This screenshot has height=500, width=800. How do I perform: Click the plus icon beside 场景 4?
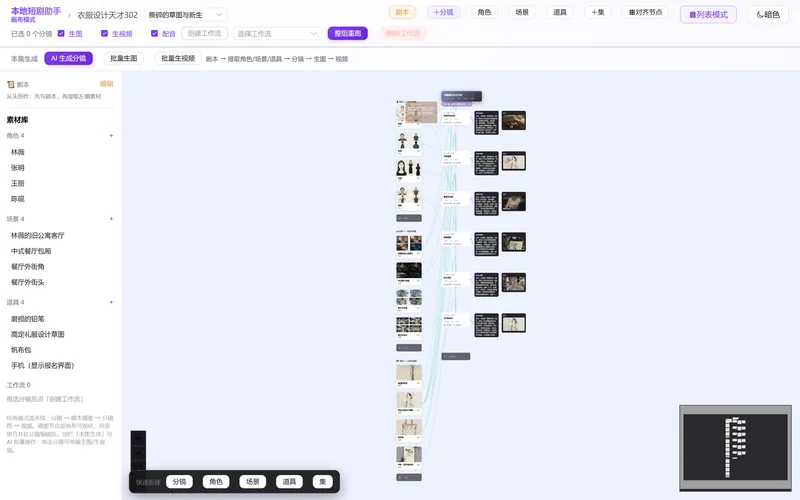111,219
